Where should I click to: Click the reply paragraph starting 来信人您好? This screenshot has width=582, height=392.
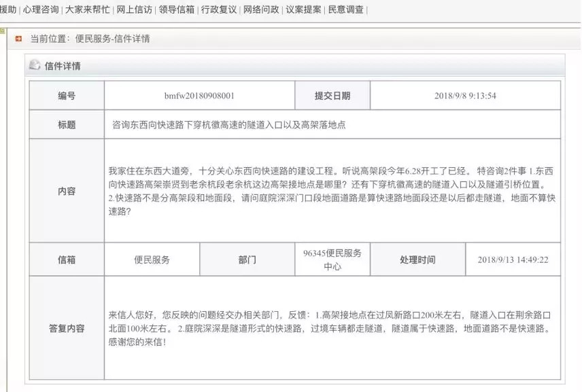(330, 328)
